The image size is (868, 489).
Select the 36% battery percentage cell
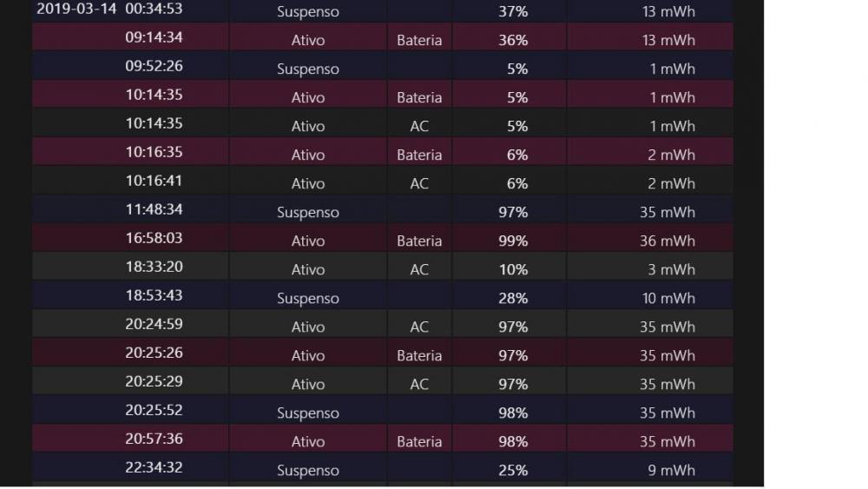(x=513, y=40)
